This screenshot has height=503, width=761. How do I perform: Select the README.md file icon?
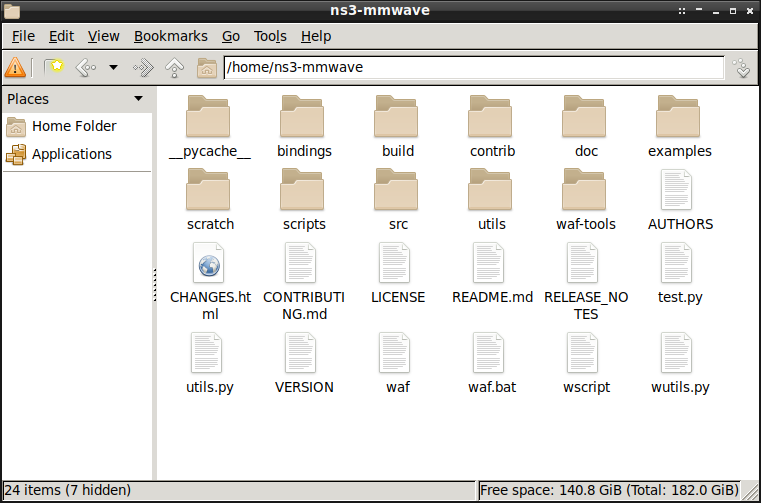click(x=489, y=263)
